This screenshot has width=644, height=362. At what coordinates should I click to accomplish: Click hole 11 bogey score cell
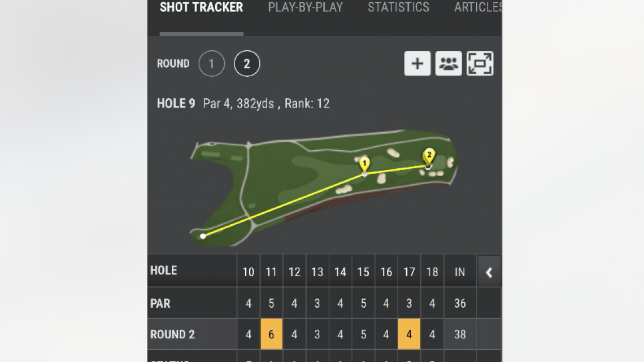click(x=271, y=334)
